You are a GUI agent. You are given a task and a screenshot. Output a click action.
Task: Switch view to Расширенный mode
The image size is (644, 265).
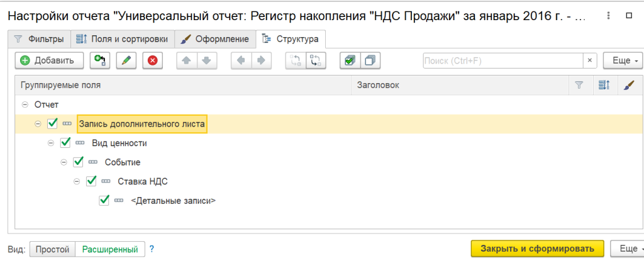pos(109,249)
